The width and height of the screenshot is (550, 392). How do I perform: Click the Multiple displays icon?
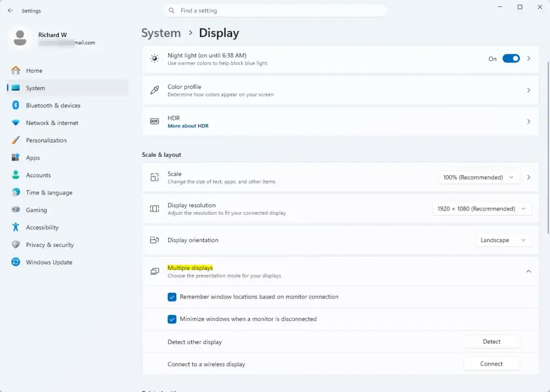pyautogui.click(x=154, y=271)
